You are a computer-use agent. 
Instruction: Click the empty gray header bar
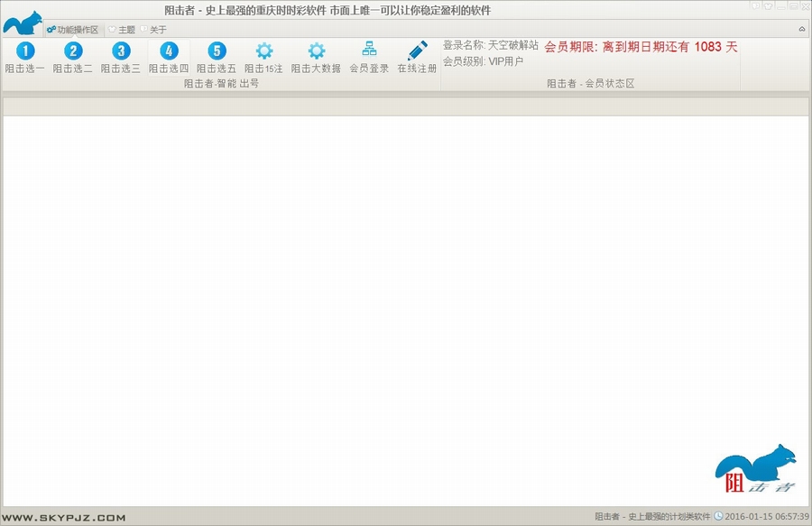click(x=406, y=106)
